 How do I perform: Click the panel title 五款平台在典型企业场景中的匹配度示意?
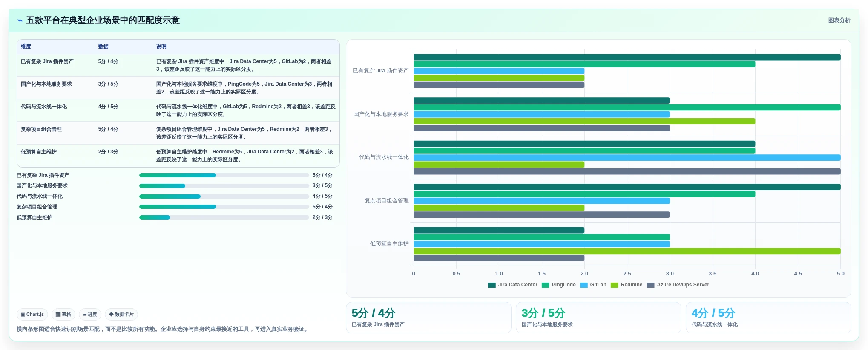pos(103,20)
